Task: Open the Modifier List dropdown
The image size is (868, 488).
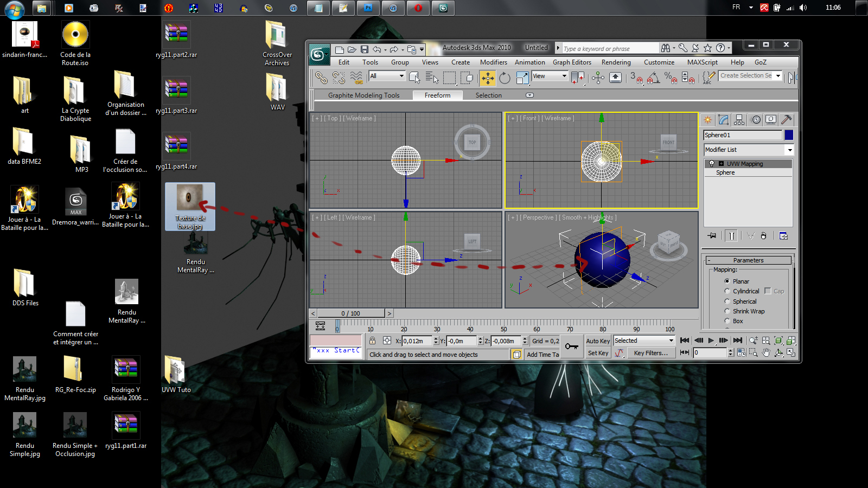Action: coord(790,150)
